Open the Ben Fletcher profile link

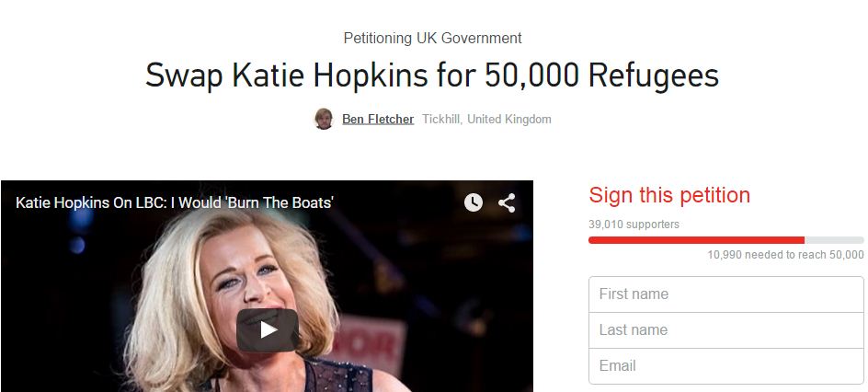(378, 119)
